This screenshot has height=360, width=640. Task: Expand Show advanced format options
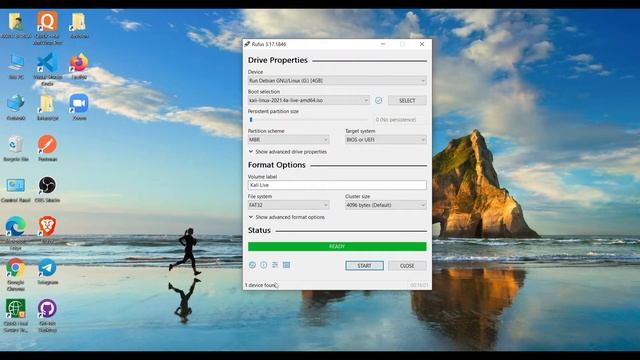pos(287,217)
